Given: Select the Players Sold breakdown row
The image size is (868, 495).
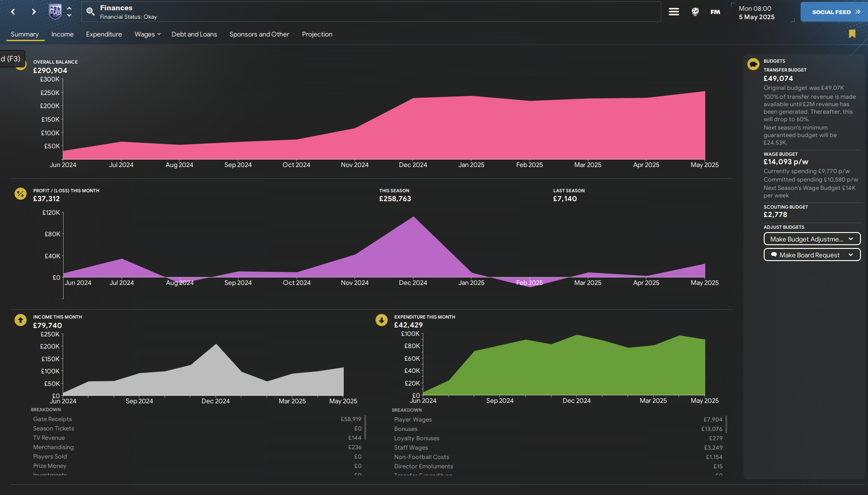Looking at the screenshot, I should point(197,457).
